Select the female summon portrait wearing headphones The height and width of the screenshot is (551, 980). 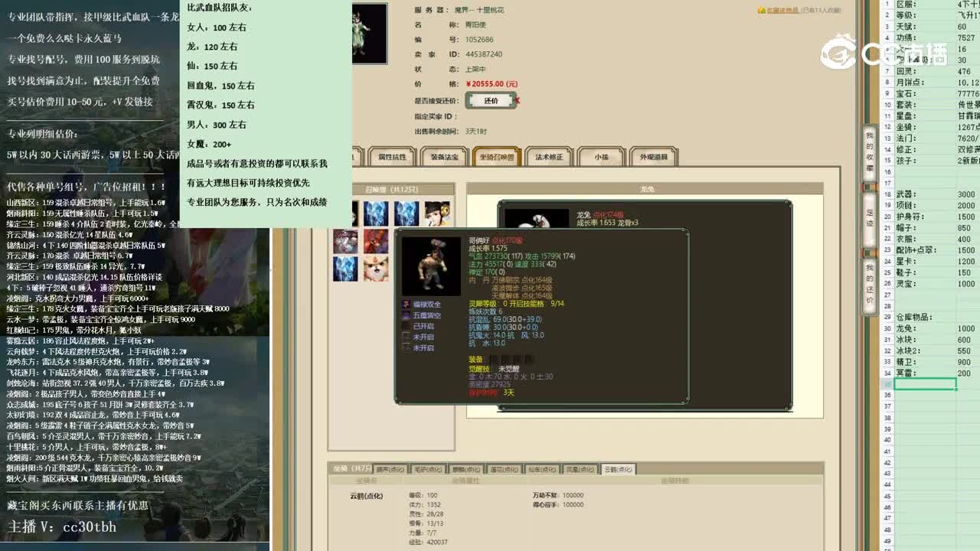tap(439, 213)
